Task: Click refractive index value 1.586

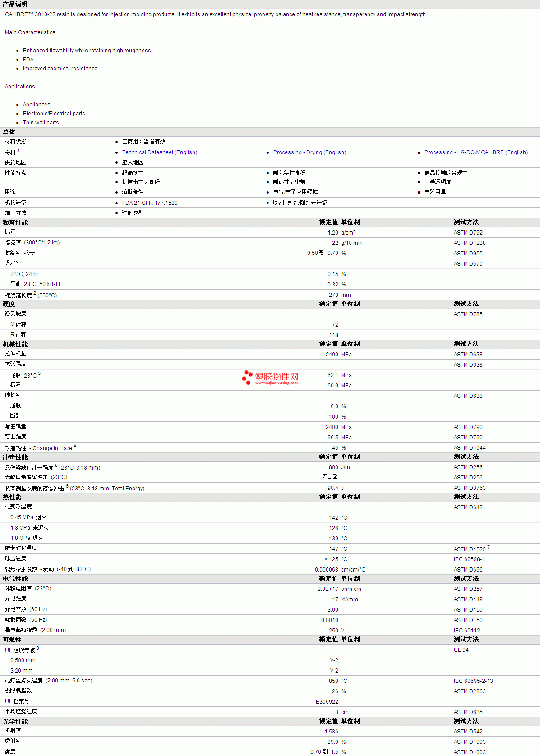Action: tap(331, 732)
